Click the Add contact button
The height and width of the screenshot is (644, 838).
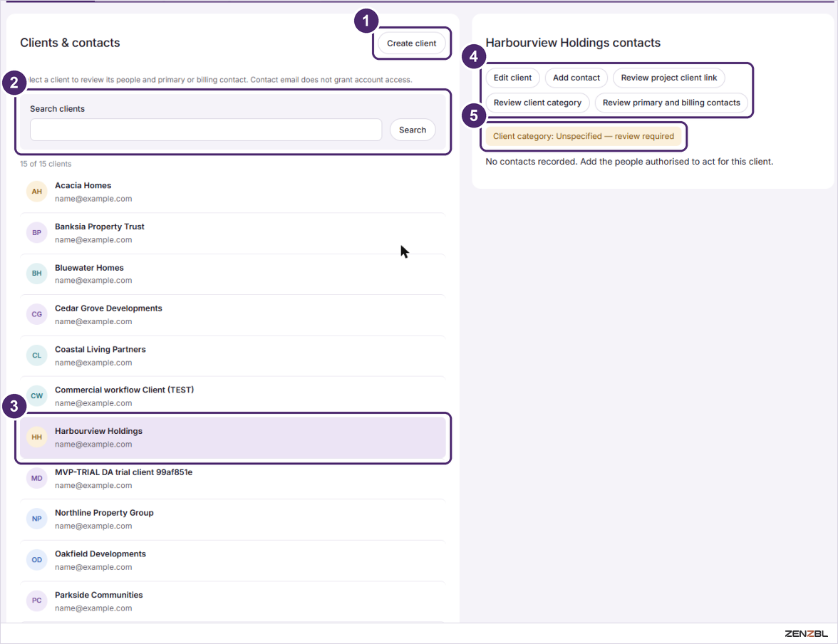click(576, 78)
